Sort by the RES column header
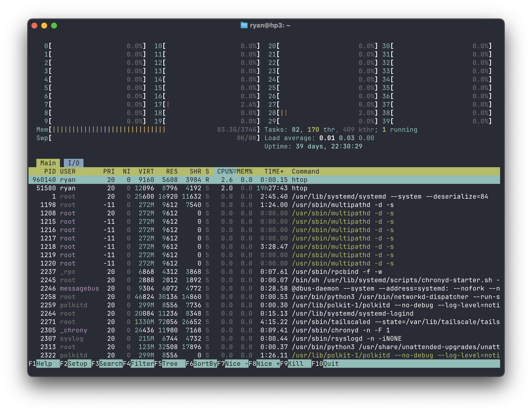Viewport: 532px width, 413px height. tap(172, 171)
